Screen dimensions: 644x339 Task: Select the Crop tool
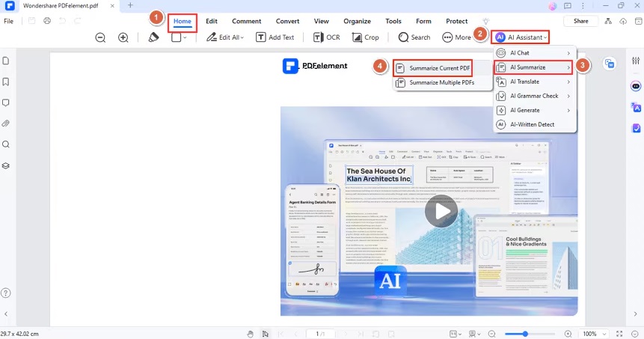(x=365, y=37)
